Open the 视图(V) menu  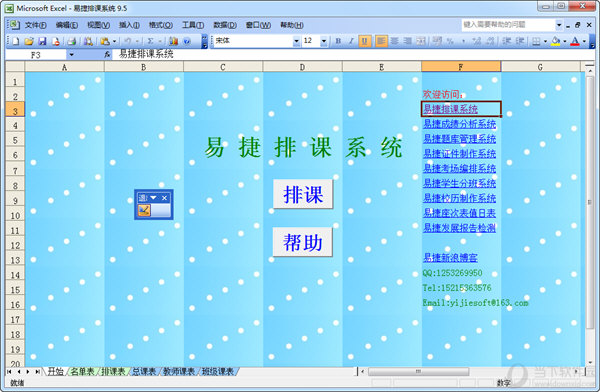[98, 25]
